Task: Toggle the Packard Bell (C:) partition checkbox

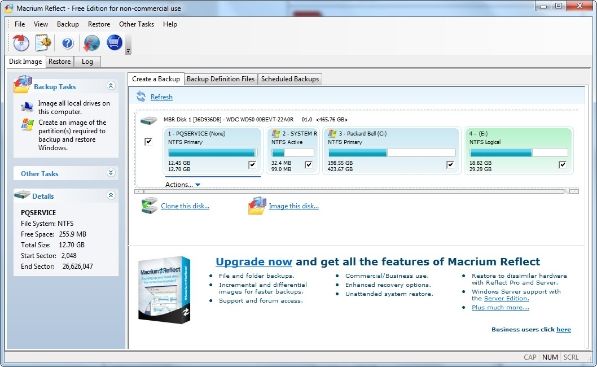Action: (x=450, y=164)
